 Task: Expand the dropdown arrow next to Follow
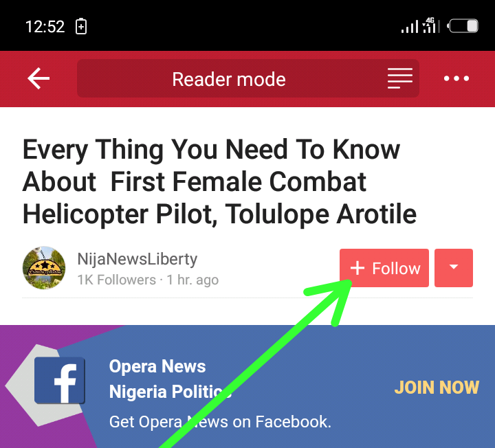454,268
